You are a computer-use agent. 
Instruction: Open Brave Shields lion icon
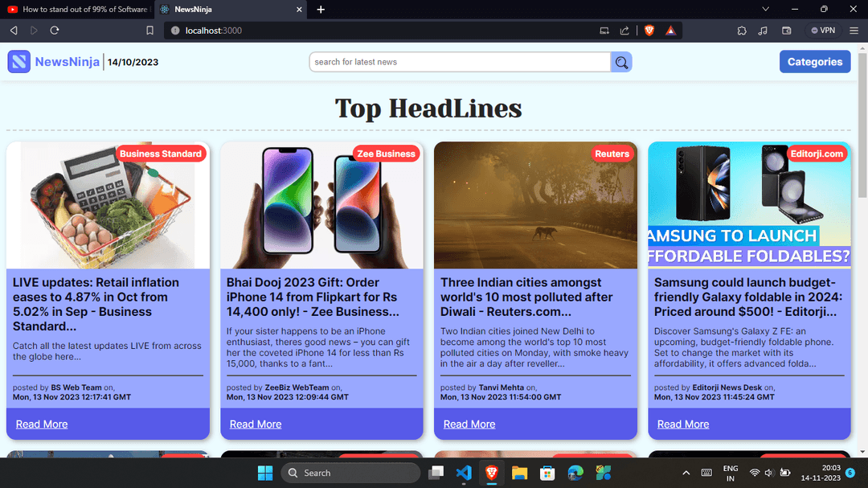click(649, 31)
